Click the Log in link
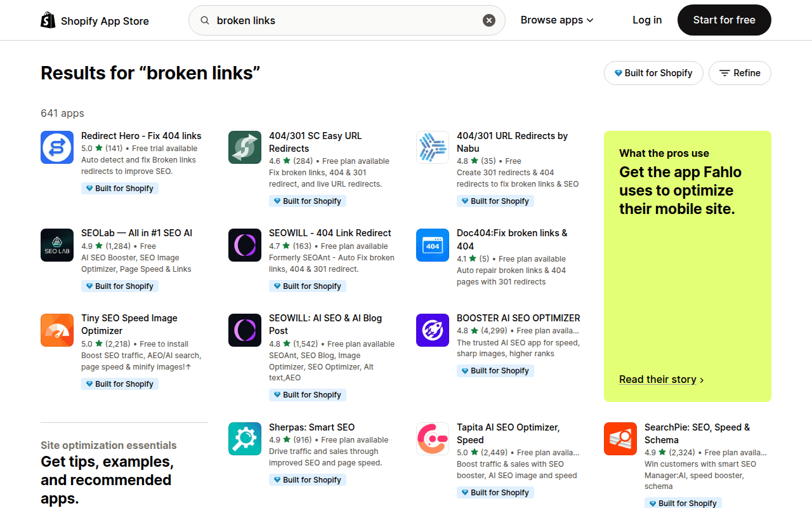812x508 pixels. click(647, 20)
